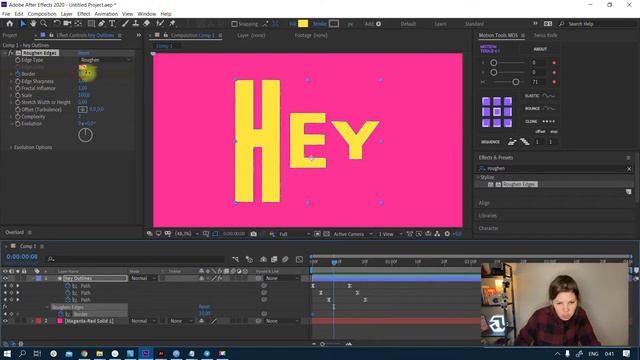Select the Pan Behind anchor point tool
The width and height of the screenshot is (640, 360).
78,24
